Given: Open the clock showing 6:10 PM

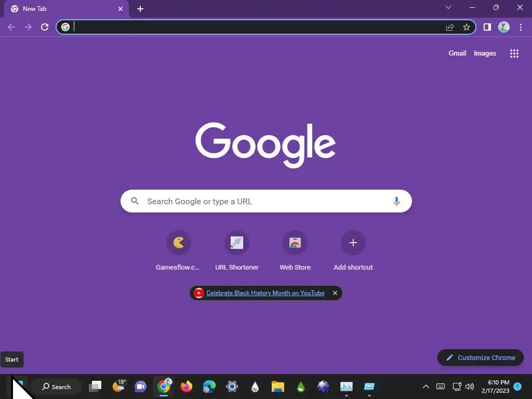Looking at the screenshot, I should tap(496, 387).
